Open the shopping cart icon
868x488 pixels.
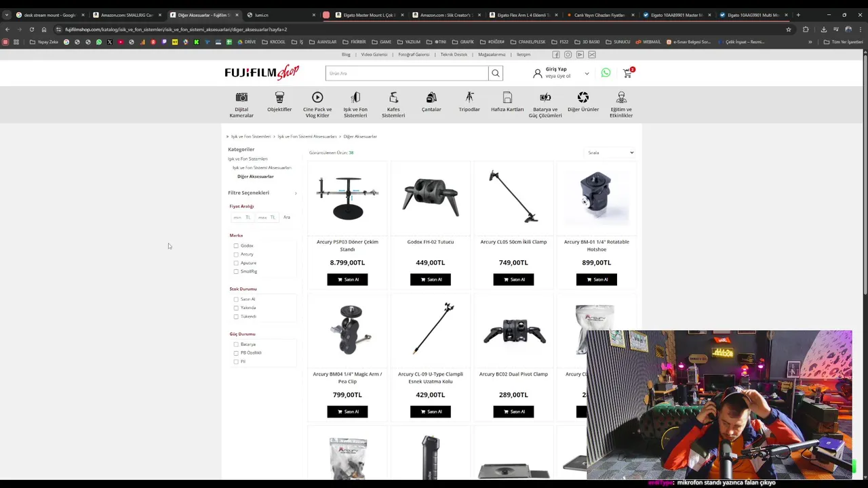(x=628, y=73)
